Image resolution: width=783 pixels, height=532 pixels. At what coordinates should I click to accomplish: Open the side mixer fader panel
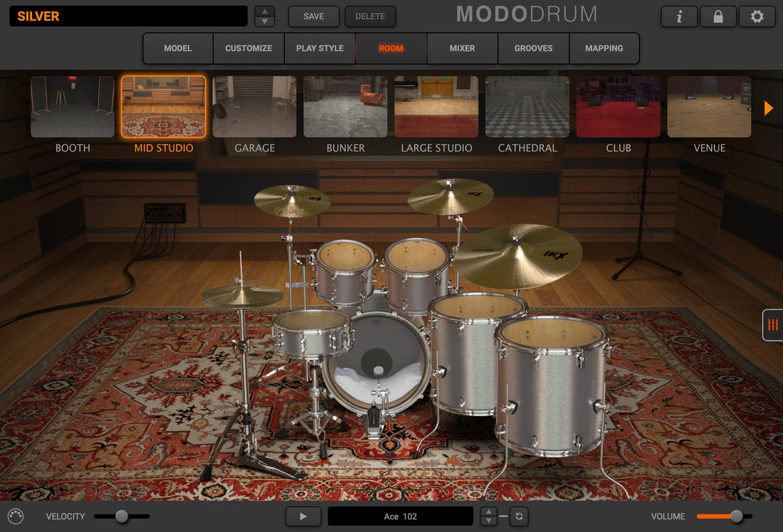tap(773, 325)
